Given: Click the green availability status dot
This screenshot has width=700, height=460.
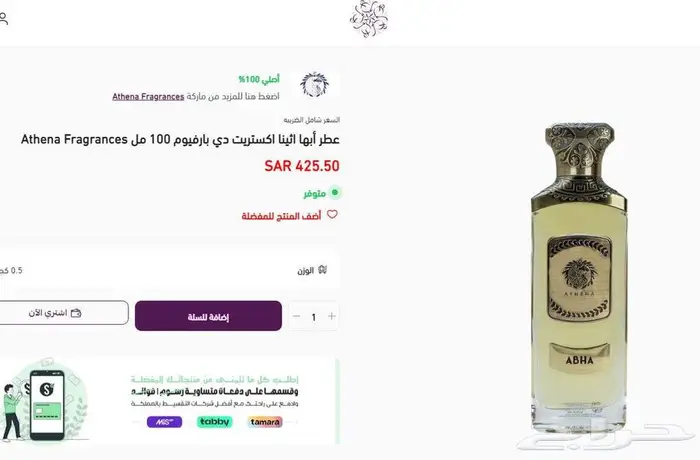Looking at the screenshot, I should (335, 191).
